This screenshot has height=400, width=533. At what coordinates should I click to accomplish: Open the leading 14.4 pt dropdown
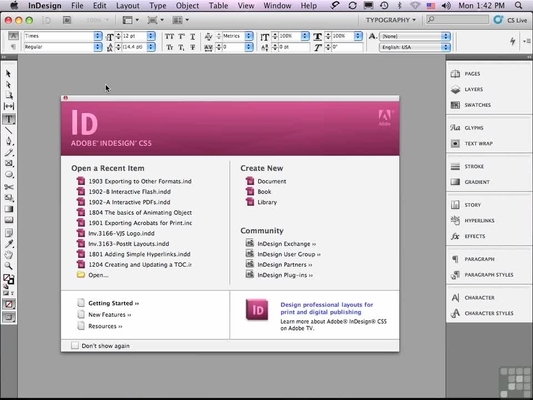click(151, 47)
